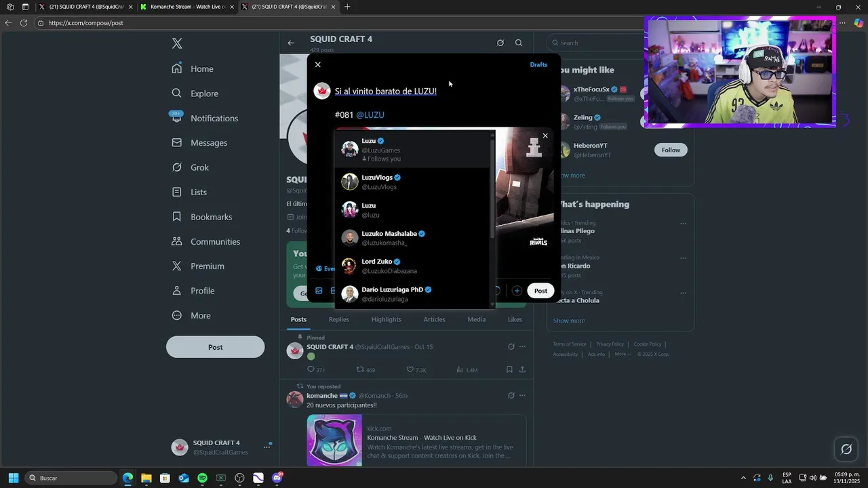Repost the pinned post (469)
The image size is (868, 488).
[x=366, y=369]
